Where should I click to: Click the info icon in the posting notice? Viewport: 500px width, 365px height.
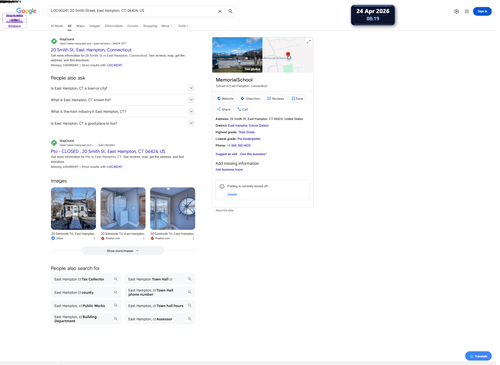click(222, 186)
